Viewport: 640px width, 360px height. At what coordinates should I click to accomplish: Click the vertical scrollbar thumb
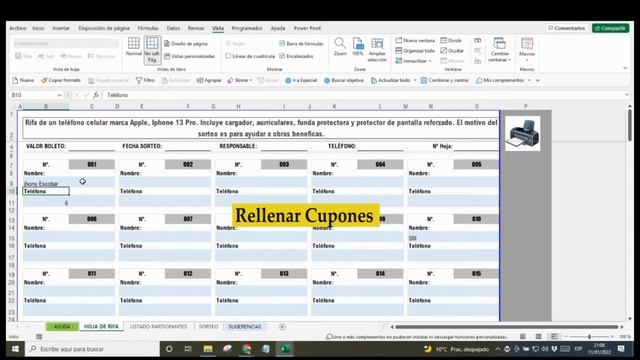click(630, 125)
